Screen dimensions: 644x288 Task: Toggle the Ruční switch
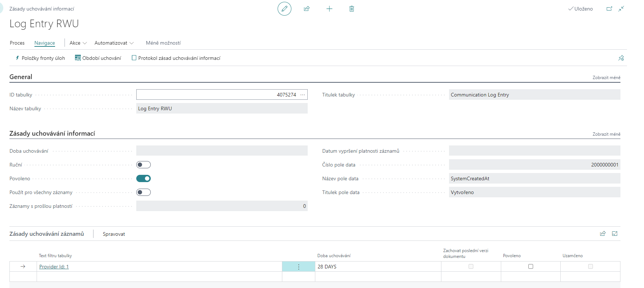pos(144,165)
